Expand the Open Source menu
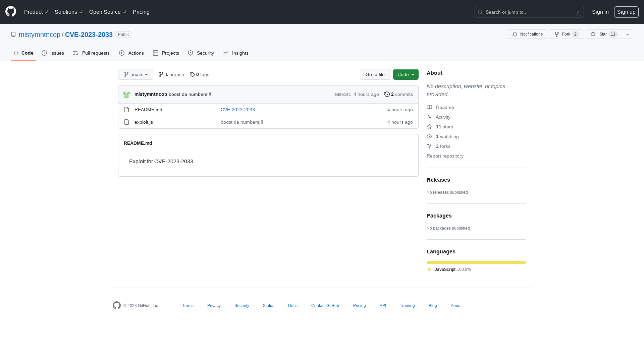The image size is (644, 362). tap(108, 12)
